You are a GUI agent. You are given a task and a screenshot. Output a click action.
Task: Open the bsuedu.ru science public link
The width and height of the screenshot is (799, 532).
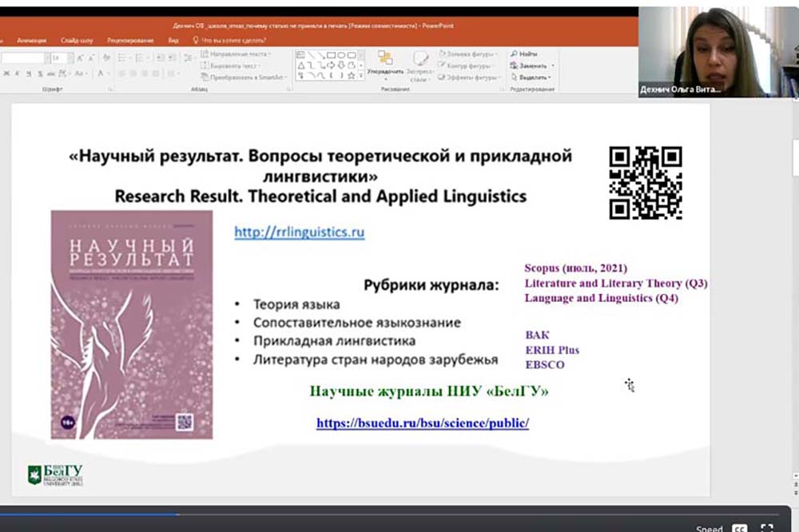pos(422,423)
